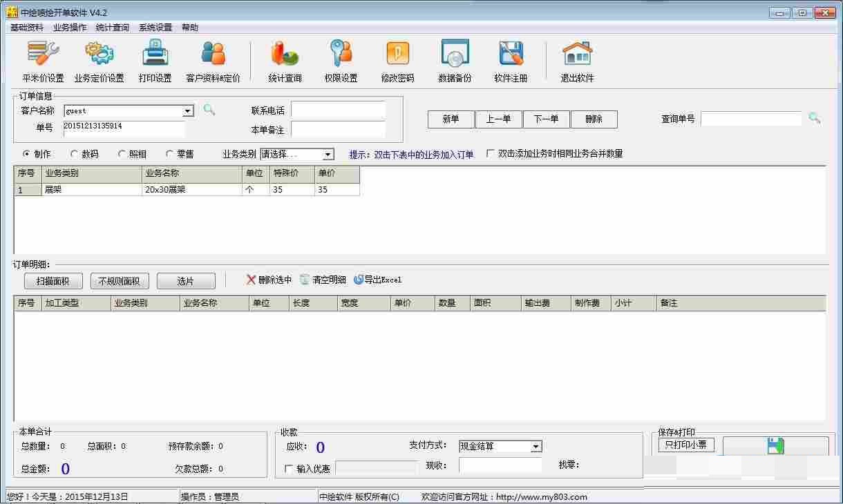Open 软件注册 toolbar icon

pyautogui.click(x=511, y=54)
